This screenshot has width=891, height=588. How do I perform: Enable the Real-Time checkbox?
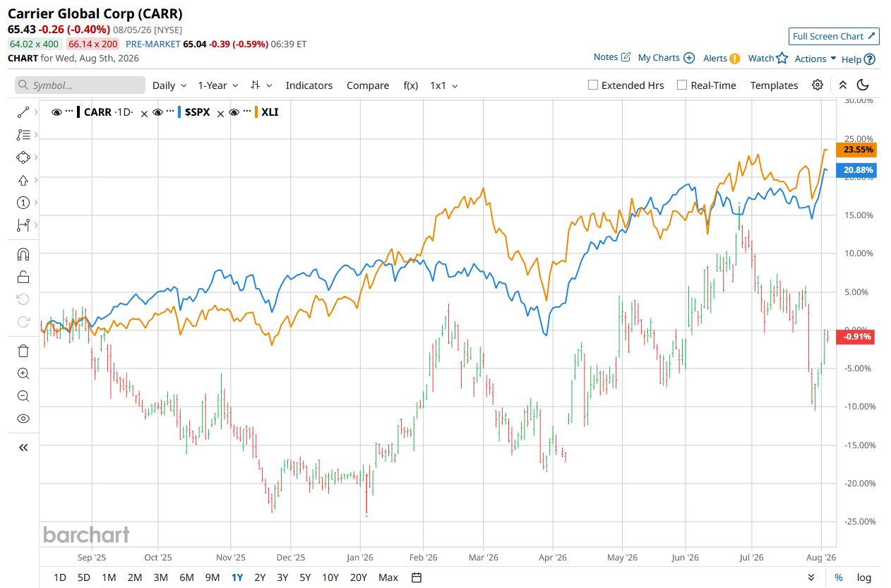coord(682,85)
